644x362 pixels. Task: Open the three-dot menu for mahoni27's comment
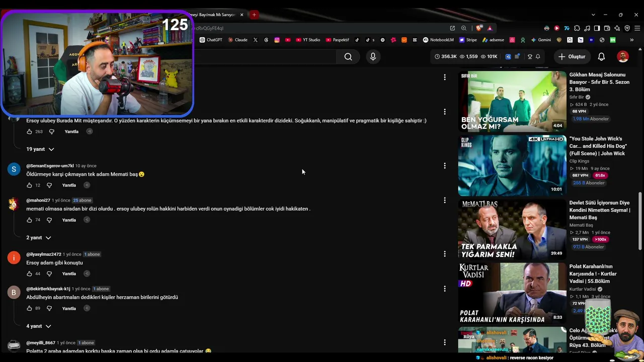444,200
